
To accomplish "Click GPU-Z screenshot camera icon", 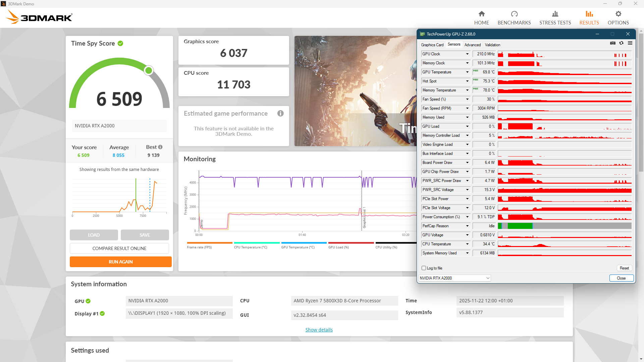I will pos(612,43).
